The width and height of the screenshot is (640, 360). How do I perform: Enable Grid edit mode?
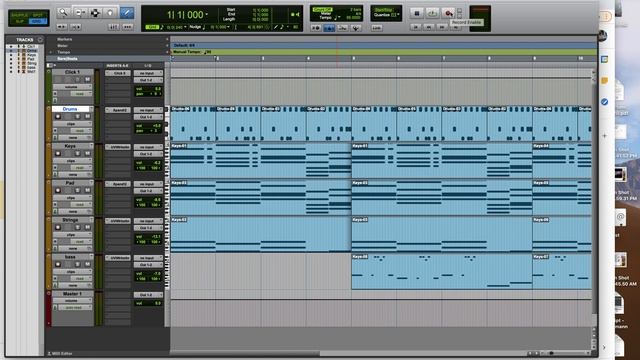click(x=37, y=21)
